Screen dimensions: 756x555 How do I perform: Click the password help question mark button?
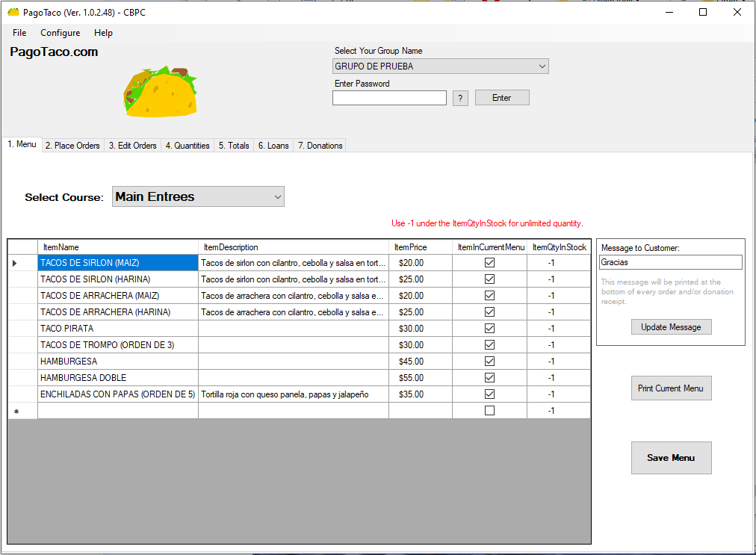tap(460, 99)
